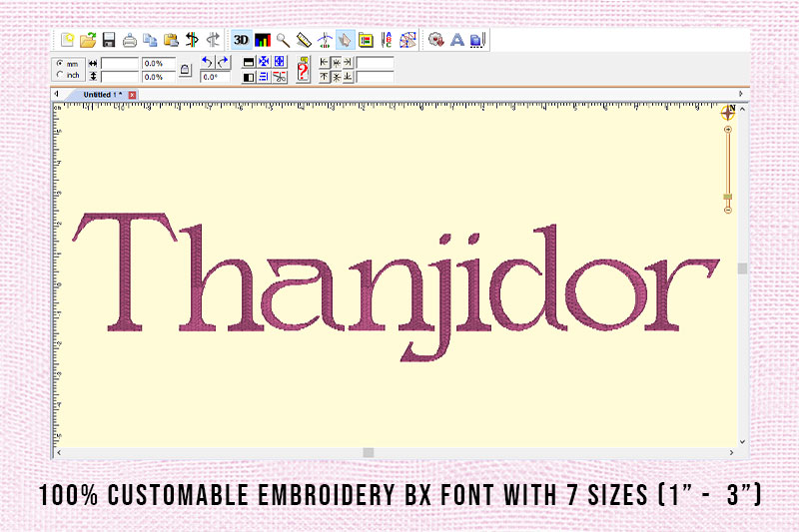Click the vertical scrollbar down arrow
The width and height of the screenshot is (799, 532).
pyautogui.click(x=742, y=441)
